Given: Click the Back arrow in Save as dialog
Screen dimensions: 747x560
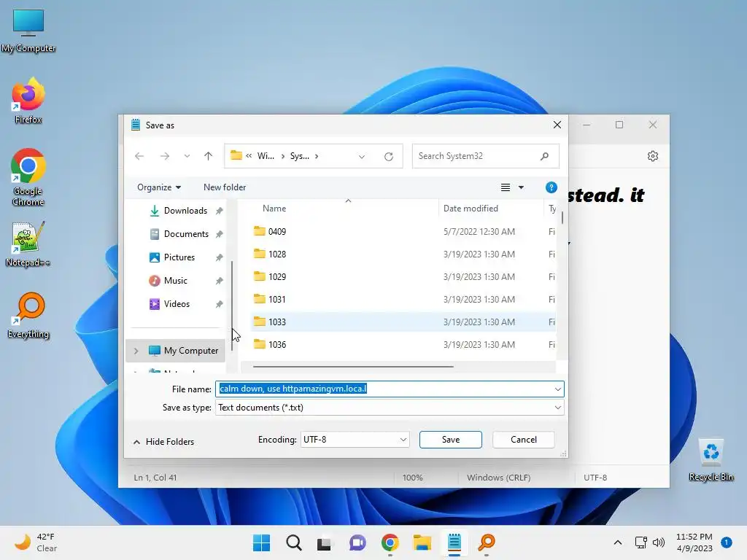Looking at the screenshot, I should tap(139, 156).
